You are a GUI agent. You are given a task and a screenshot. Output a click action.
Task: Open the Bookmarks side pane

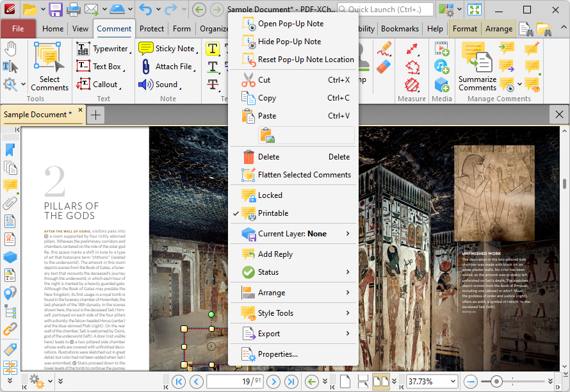point(10,150)
